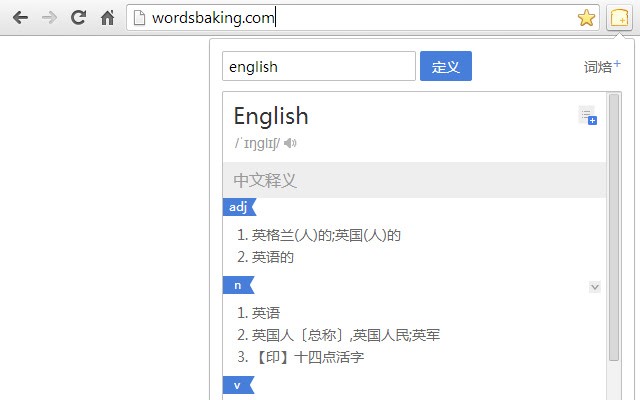Click the browser forward arrow
Image resolution: width=640 pixels, height=400 pixels.
click(x=49, y=17)
